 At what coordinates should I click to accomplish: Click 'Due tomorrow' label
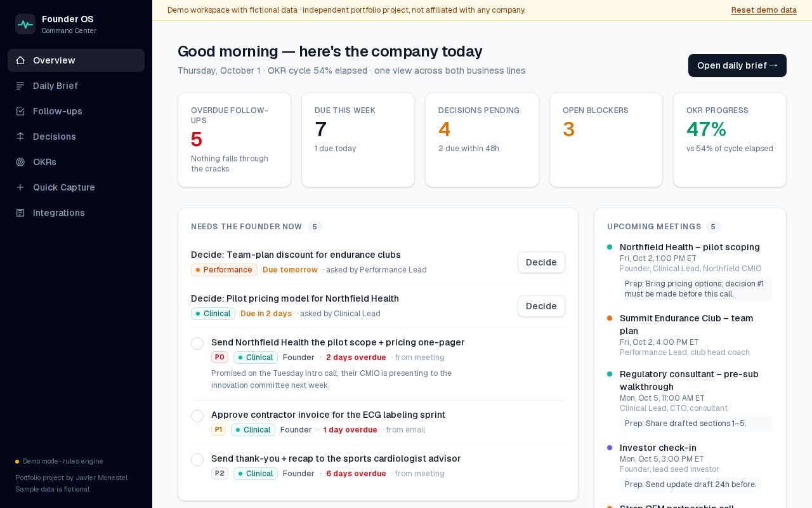[290, 270]
